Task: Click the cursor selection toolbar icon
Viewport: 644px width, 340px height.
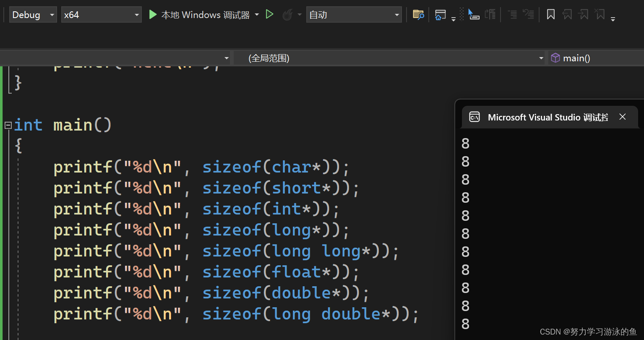Action: click(474, 15)
